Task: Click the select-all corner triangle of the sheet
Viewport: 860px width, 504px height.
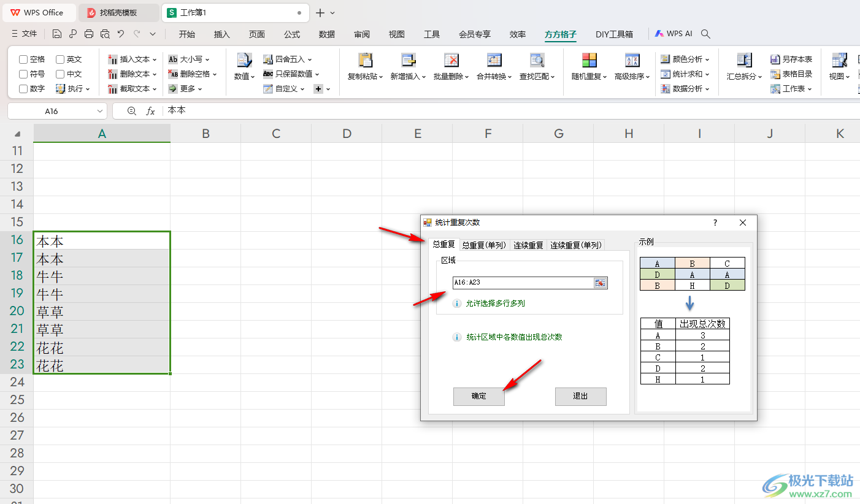Action: [x=17, y=133]
